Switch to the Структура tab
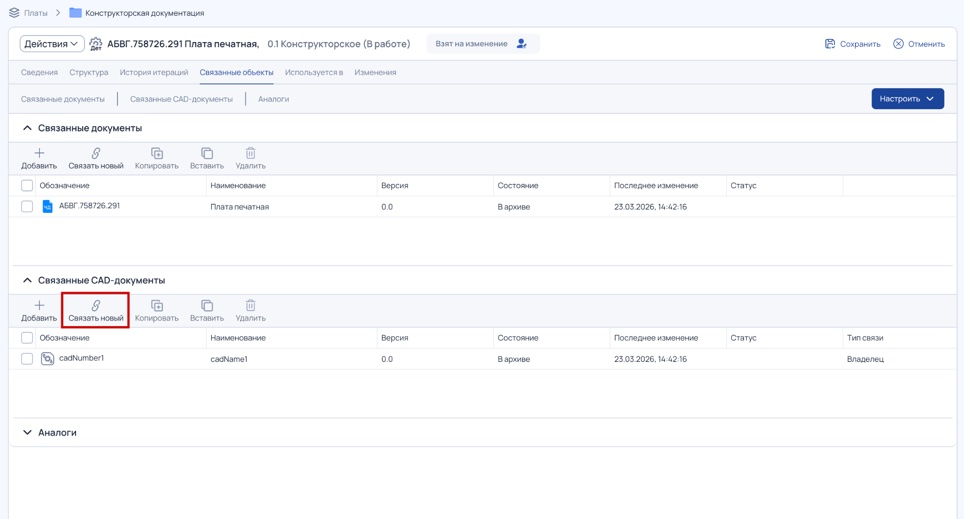This screenshot has width=964, height=519. pyautogui.click(x=89, y=72)
